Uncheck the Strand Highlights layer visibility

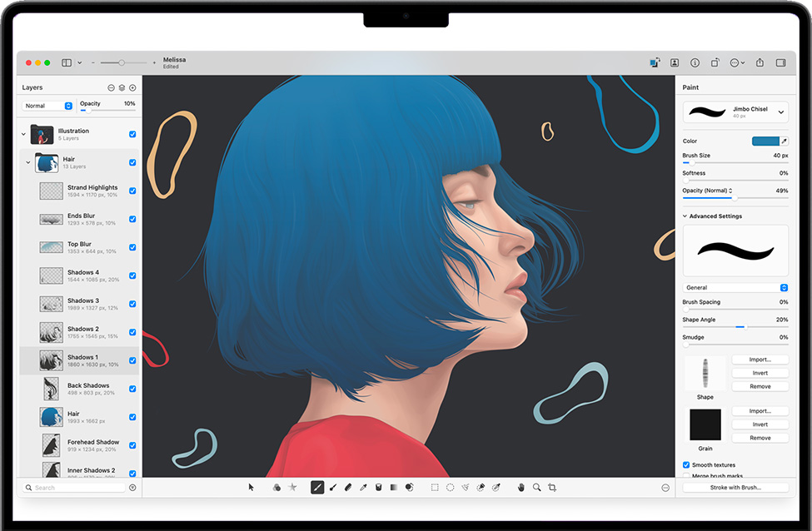[132, 191]
